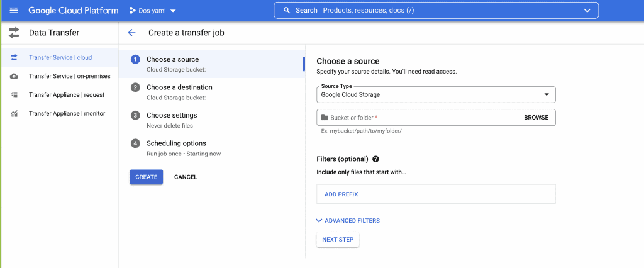
Task: Click the ADVANCED FILTERS chevron icon
Action: click(319, 221)
